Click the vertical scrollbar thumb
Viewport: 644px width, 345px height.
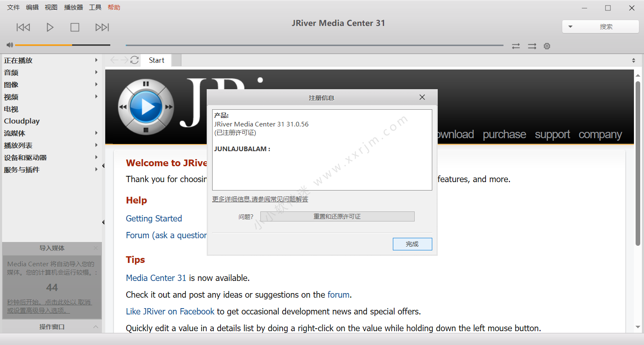coord(638,163)
